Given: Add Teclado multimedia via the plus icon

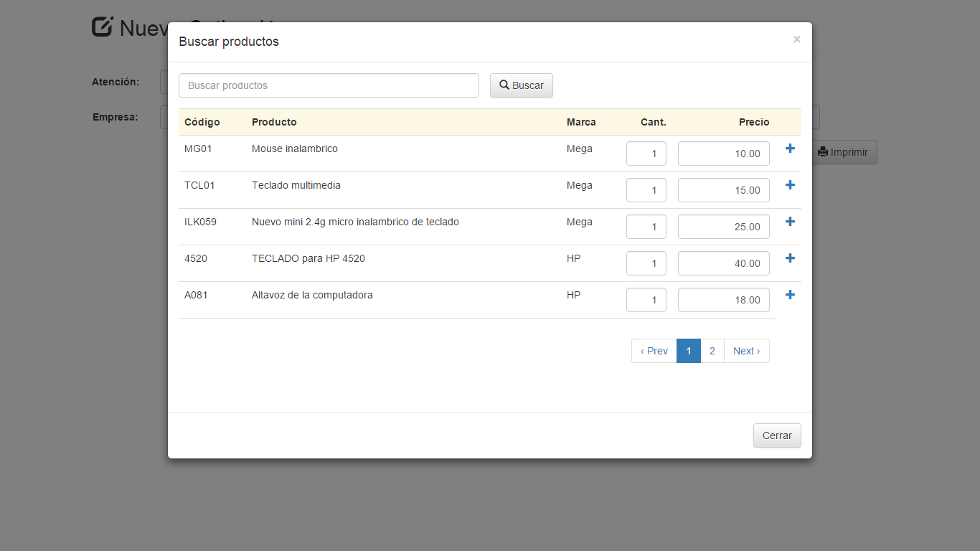Looking at the screenshot, I should point(790,185).
